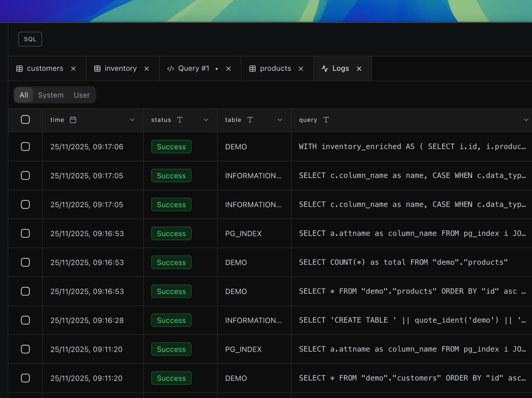Toggle the select-all checkbox in the table header

click(25, 119)
